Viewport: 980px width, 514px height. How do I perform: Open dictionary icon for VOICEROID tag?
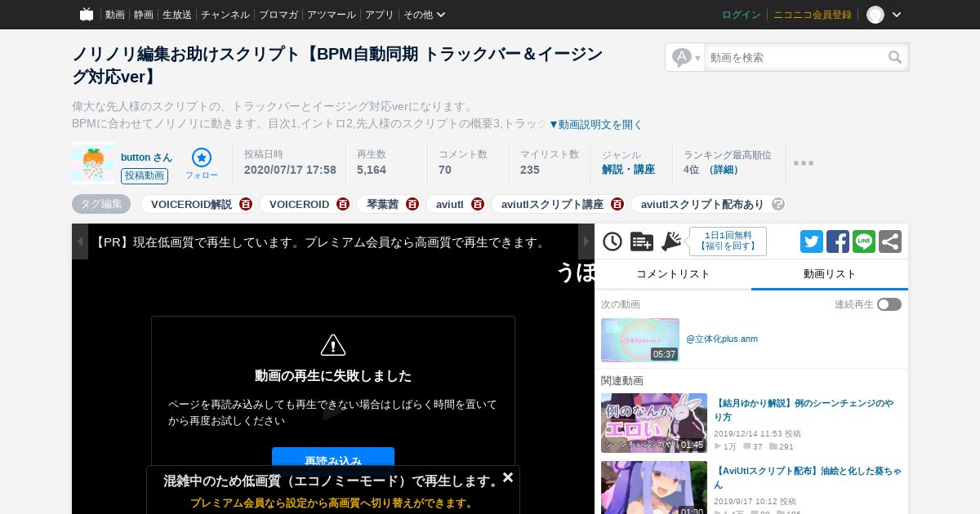[343, 204]
